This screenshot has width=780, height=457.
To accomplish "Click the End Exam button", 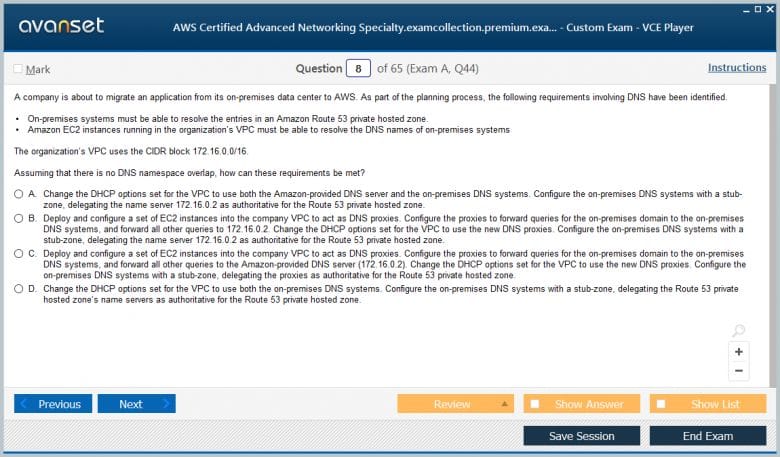I will click(707, 436).
